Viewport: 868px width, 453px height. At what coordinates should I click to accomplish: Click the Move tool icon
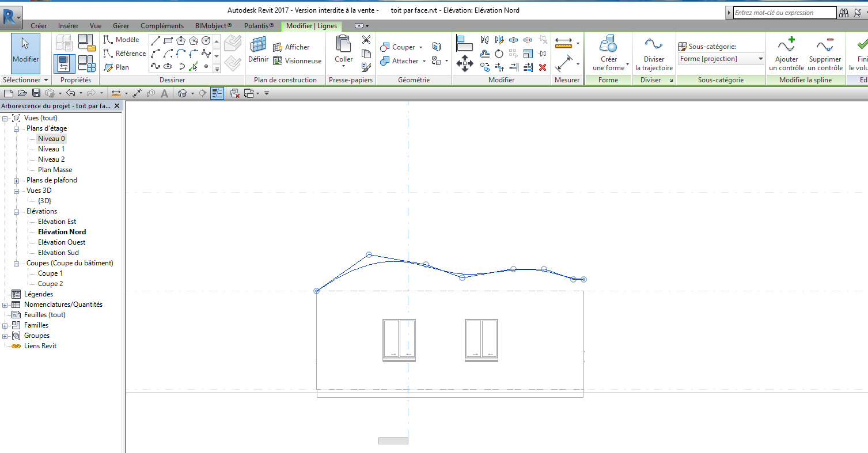pos(464,63)
